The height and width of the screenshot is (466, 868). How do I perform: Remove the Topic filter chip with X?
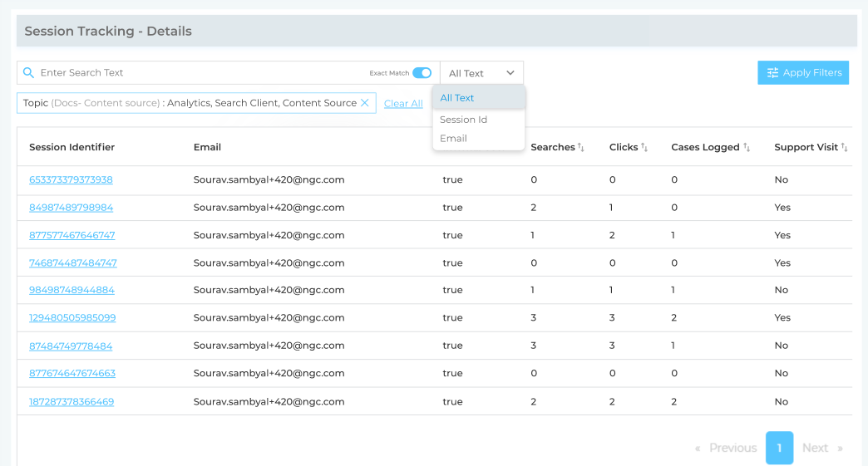pos(364,103)
